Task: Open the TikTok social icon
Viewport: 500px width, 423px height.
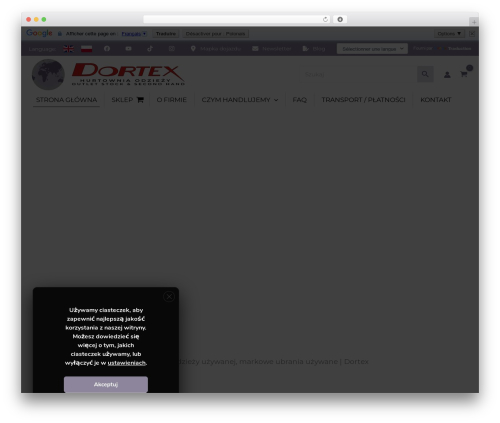Action: pos(150,49)
